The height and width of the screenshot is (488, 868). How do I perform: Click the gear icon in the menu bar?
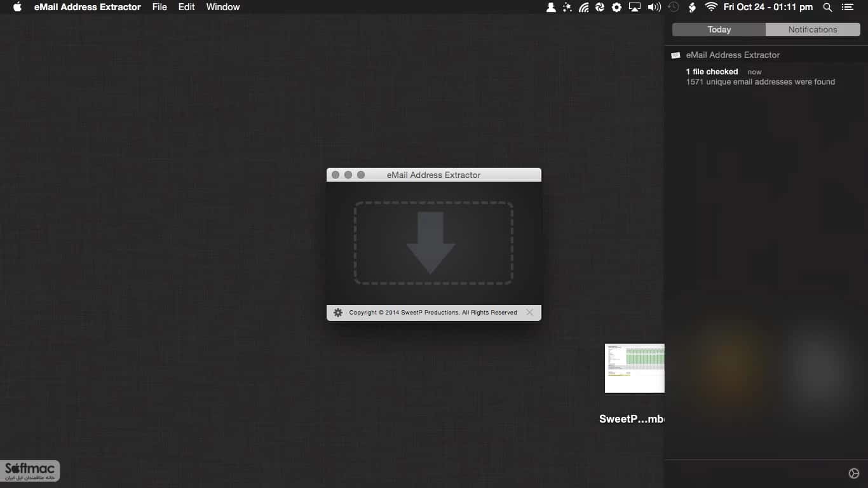coord(616,7)
